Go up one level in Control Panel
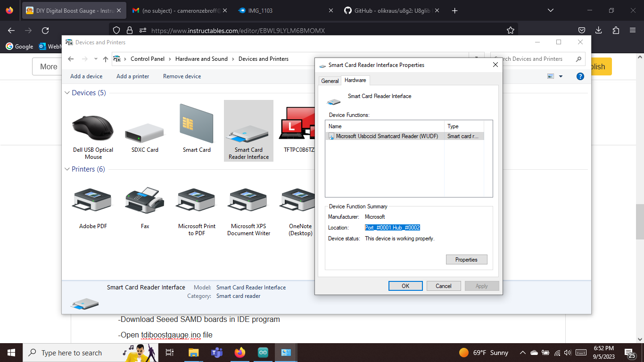Viewport: 644px width, 362px height. (x=106, y=59)
